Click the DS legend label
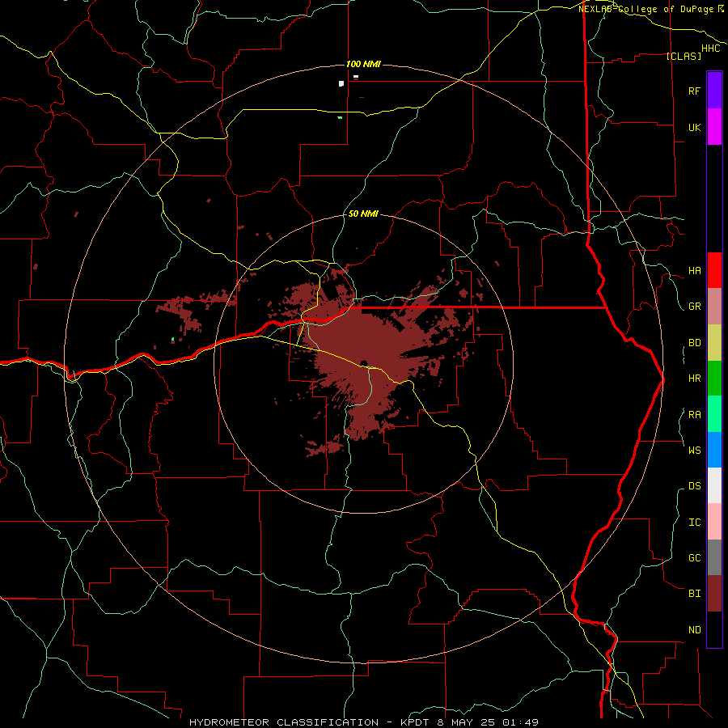This screenshot has height=728, width=728. coord(694,486)
